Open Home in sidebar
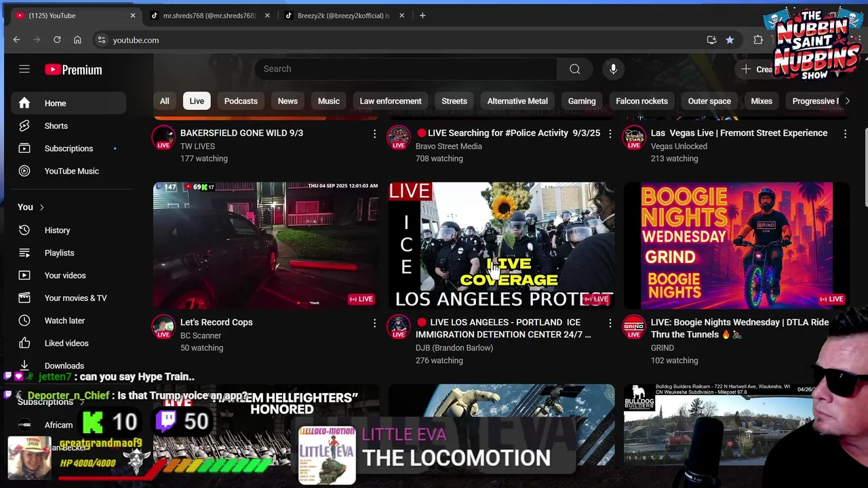868x488 pixels. point(68,103)
